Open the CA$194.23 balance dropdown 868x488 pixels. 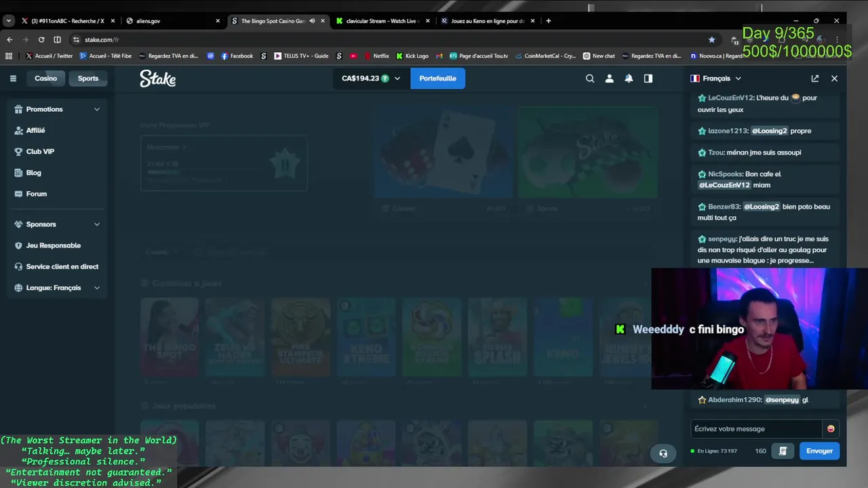pyautogui.click(x=371, y=79)
